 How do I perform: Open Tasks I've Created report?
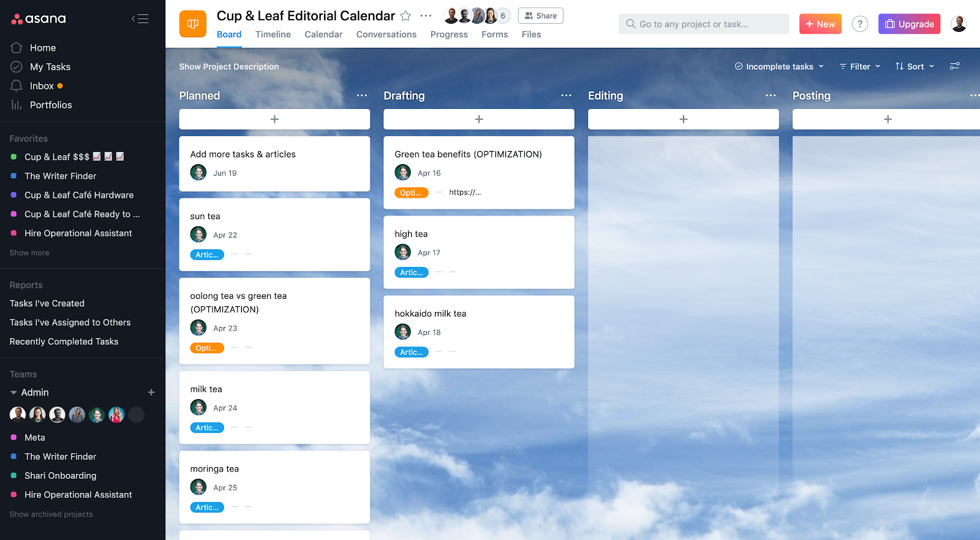pos(47,303)
